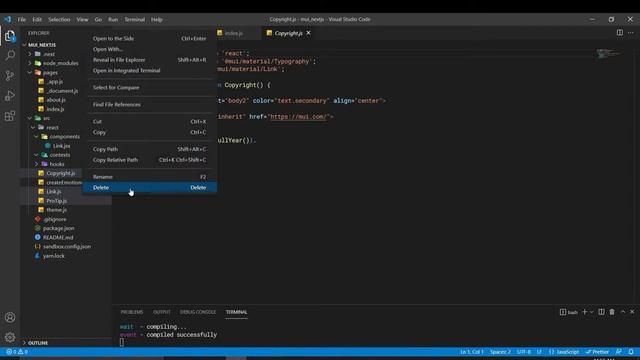Choose Cut from context menu

(149, 121)
